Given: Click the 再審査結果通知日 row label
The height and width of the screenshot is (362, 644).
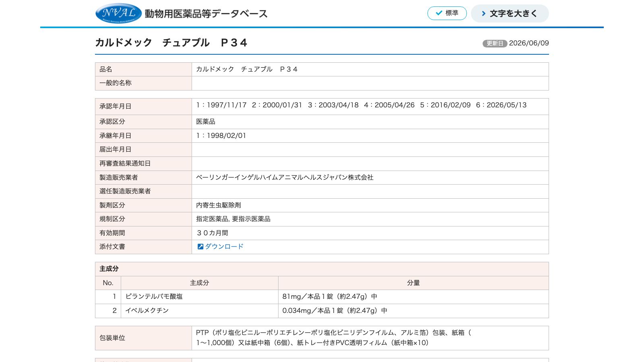Looking at the screenshot, I should [x=143, y=164].
